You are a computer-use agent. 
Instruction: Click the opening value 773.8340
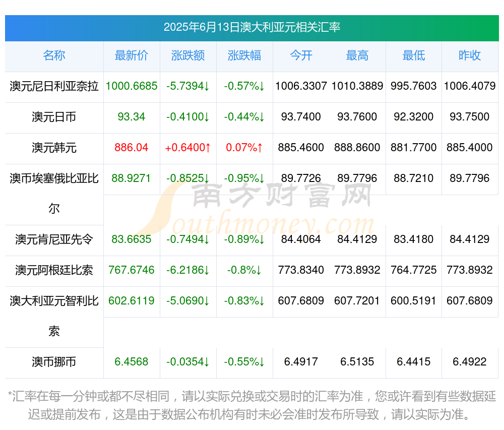tap(301, 270)
